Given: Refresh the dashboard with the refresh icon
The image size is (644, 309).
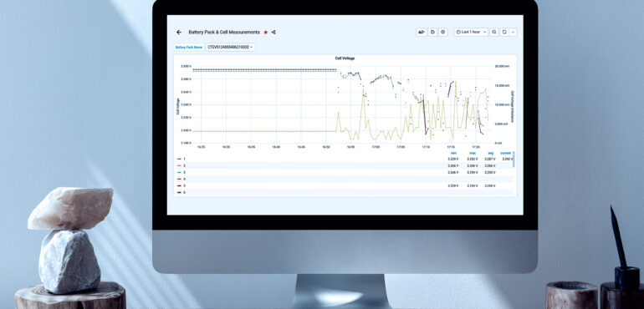Looking at the screenshot, I should pos(504,32).
